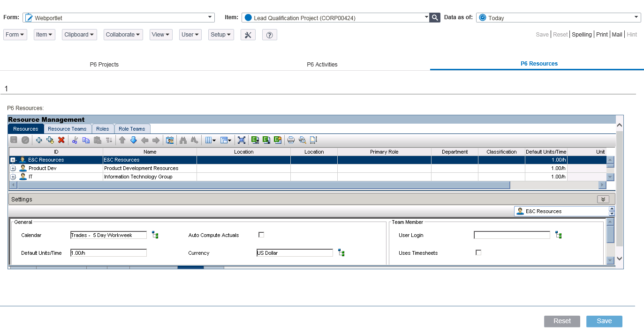
Task: Select the Resource Teams tab
Action: (x=67, y=129)
